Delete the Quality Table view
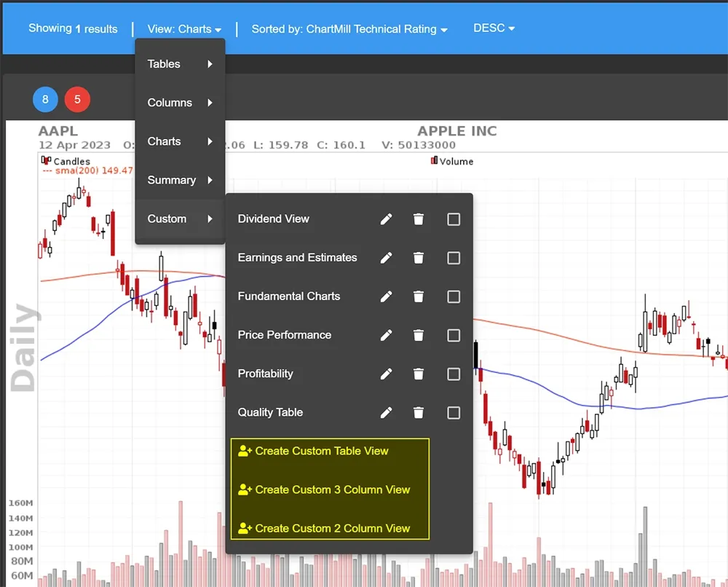Screen dimensions: 728x587 tap(419, 412)
